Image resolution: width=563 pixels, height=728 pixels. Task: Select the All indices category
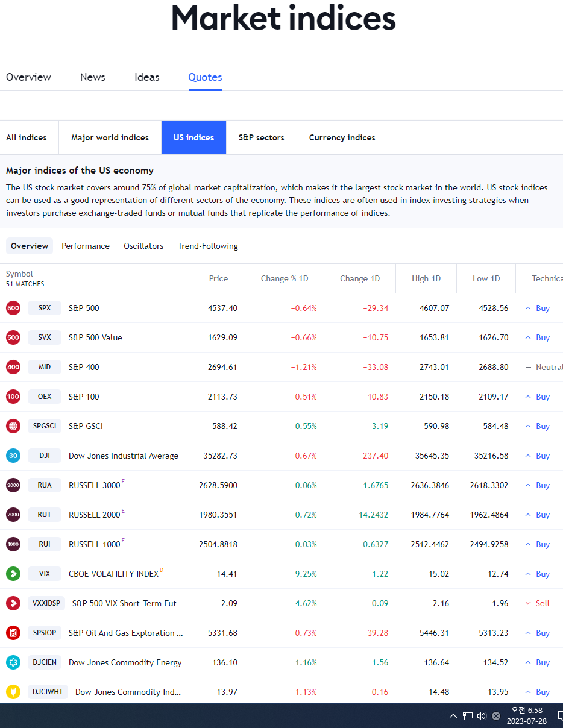coord(27,137)
